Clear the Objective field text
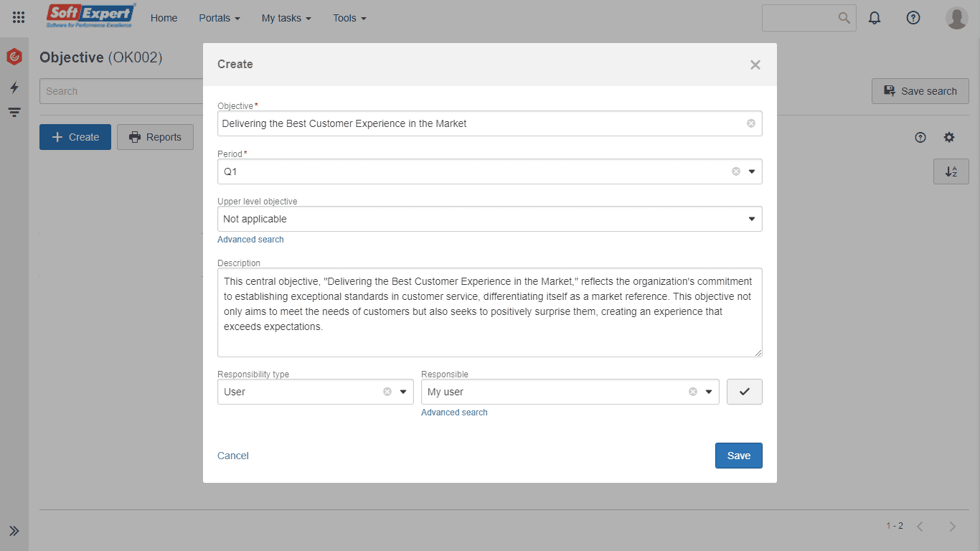The image size is (980, 551). (751, 123)
